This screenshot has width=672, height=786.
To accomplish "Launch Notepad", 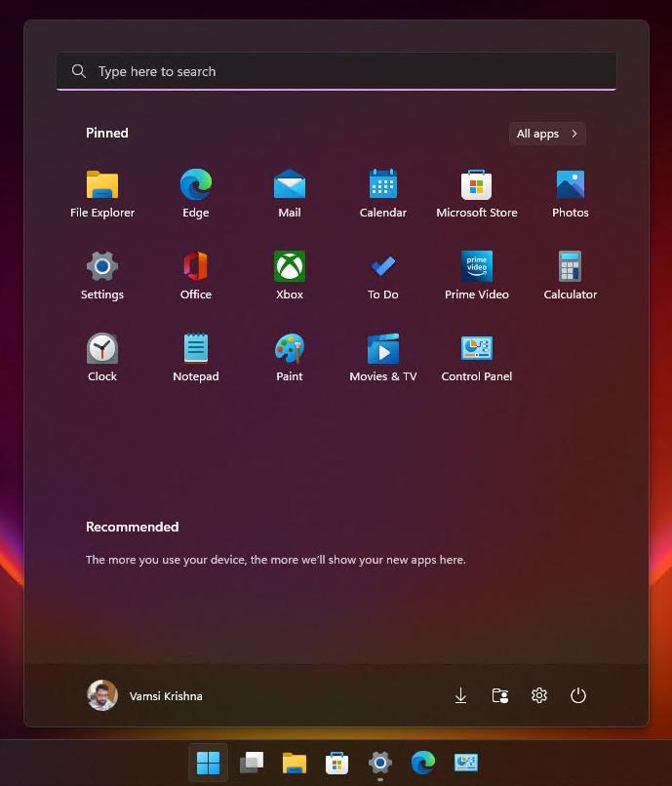I will pos(196,358).
